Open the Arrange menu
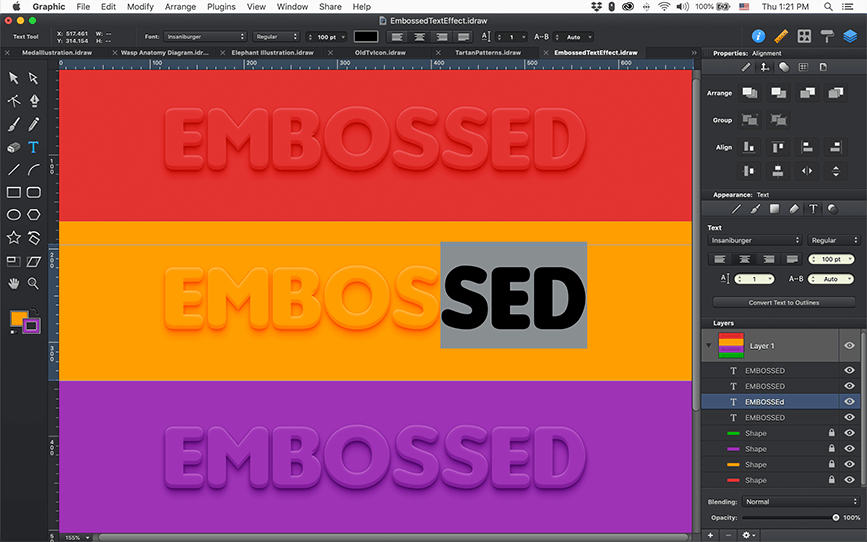Screen dimensions: 867x542 coord(180,7)
